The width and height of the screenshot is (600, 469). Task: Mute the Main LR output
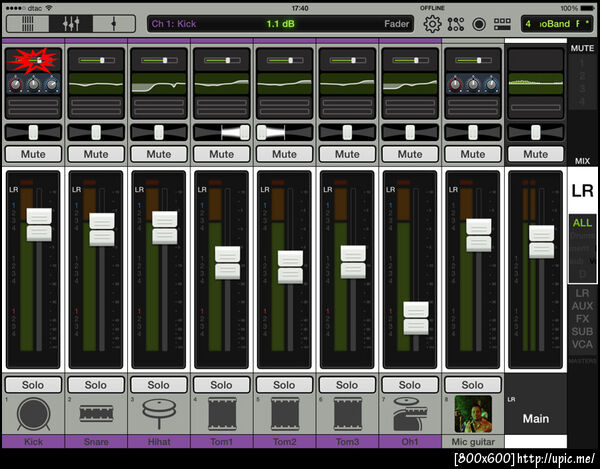[536, 154]
